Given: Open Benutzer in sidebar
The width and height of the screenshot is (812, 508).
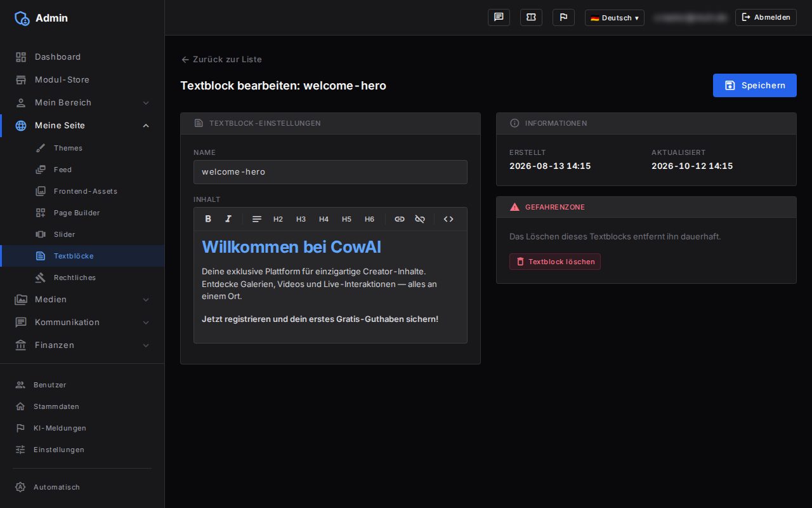Looking at the screenshot, I should click(x=82, y=385).
